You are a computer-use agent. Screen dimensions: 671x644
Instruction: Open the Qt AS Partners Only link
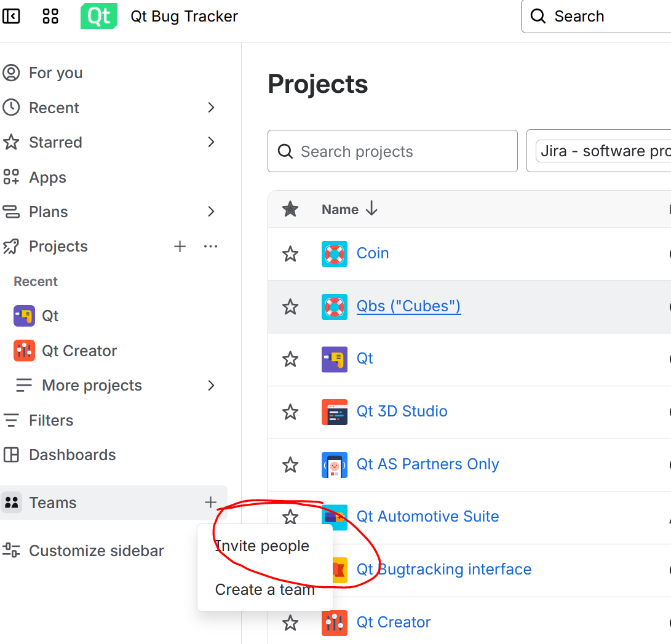pos(428,464)
